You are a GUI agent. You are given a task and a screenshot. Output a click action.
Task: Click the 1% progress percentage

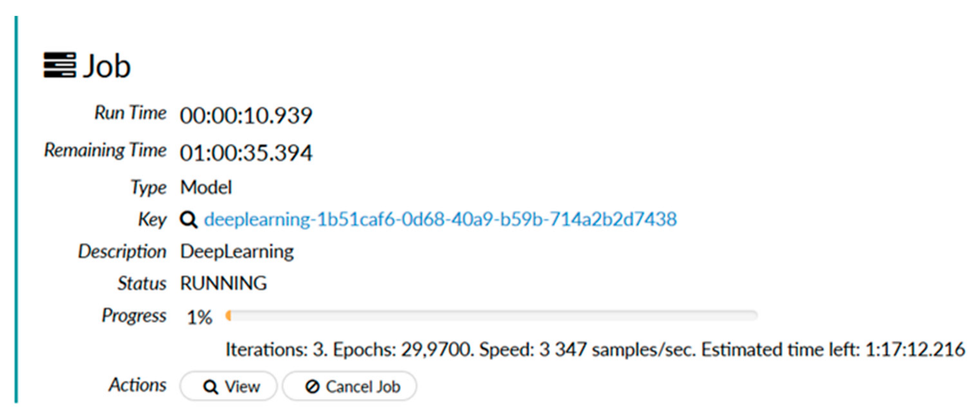(199, 317)
